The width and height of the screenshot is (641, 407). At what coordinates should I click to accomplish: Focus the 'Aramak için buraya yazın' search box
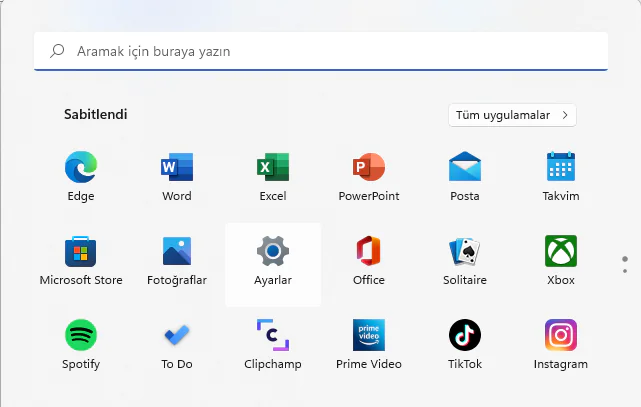[x=321, y=51]
